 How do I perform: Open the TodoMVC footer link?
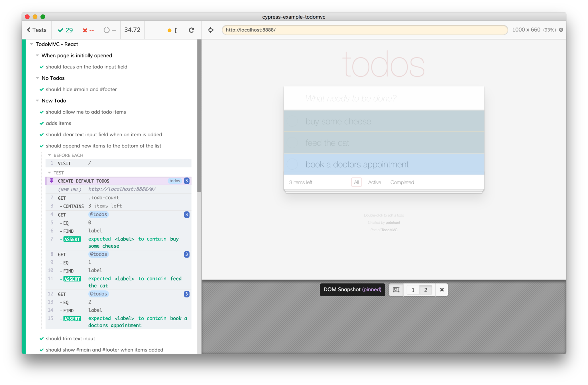pos(389,230)
